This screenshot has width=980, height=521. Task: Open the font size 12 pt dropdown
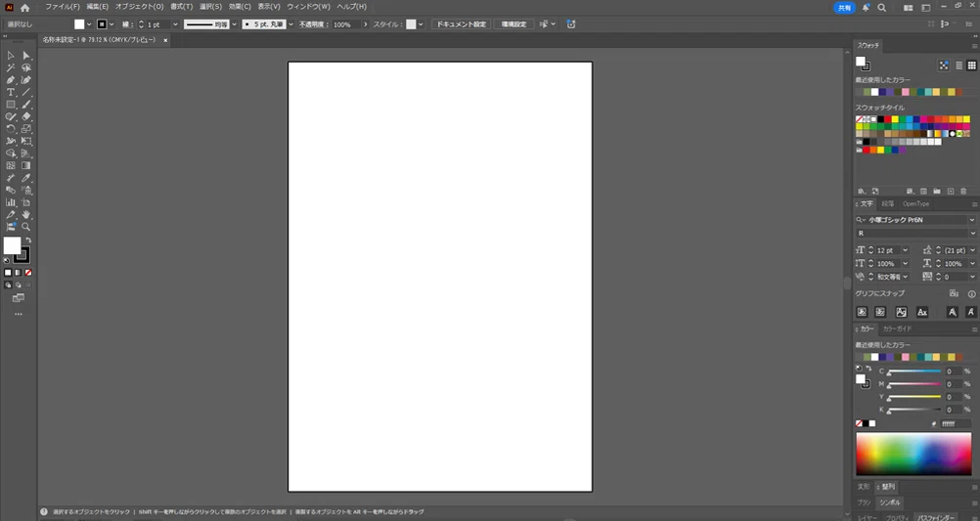point(905,250)
